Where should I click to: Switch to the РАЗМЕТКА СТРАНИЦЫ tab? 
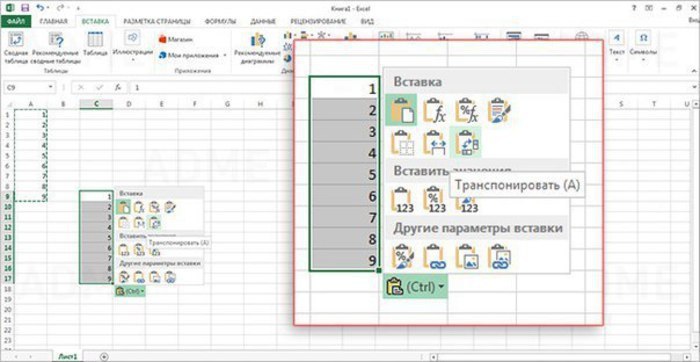coord(157,21)
